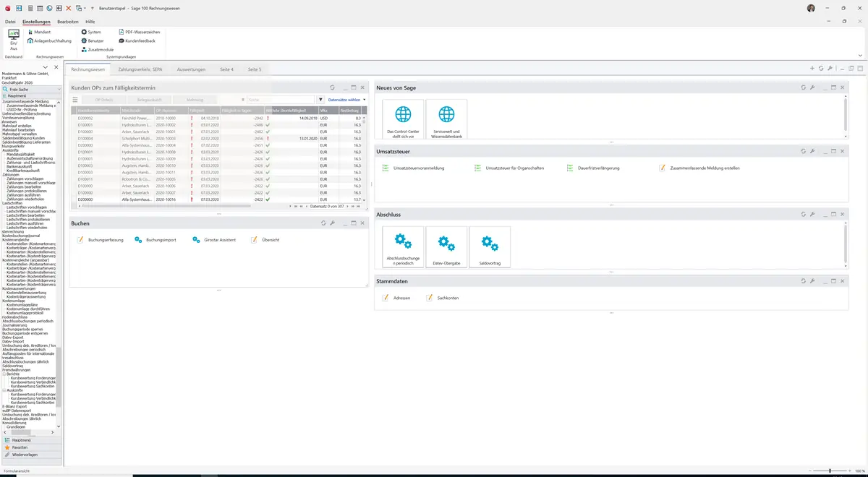Open the hamburger menu in Kunden OPs panel
Screen dimensions: 868x477
pyautogui.click(x=75, y=100)
